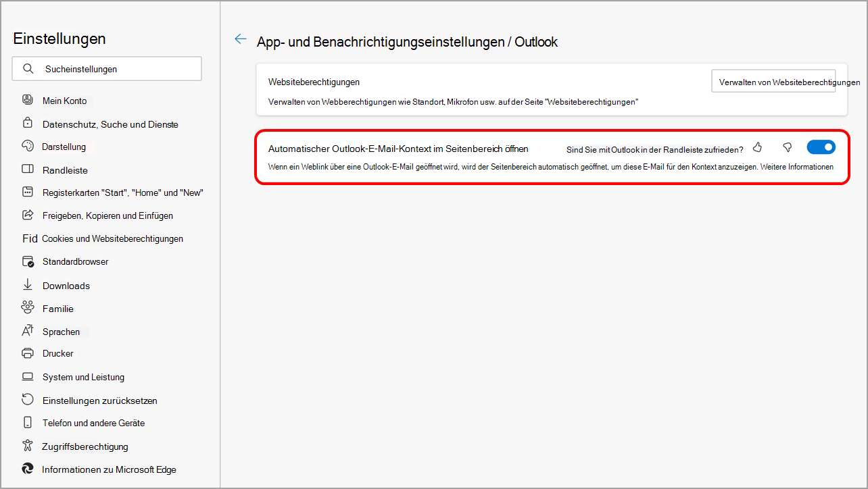Click the Verwalten von Webberechtigungen description text
Viewport: 868px width, 489px height.
point(454,101)
